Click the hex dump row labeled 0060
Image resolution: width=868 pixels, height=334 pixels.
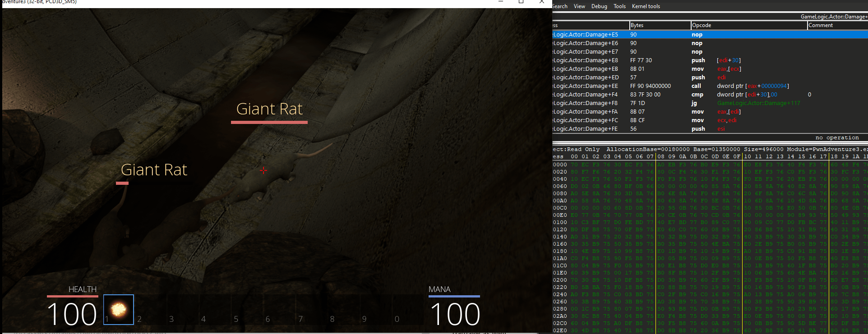(x=710, y=186)
